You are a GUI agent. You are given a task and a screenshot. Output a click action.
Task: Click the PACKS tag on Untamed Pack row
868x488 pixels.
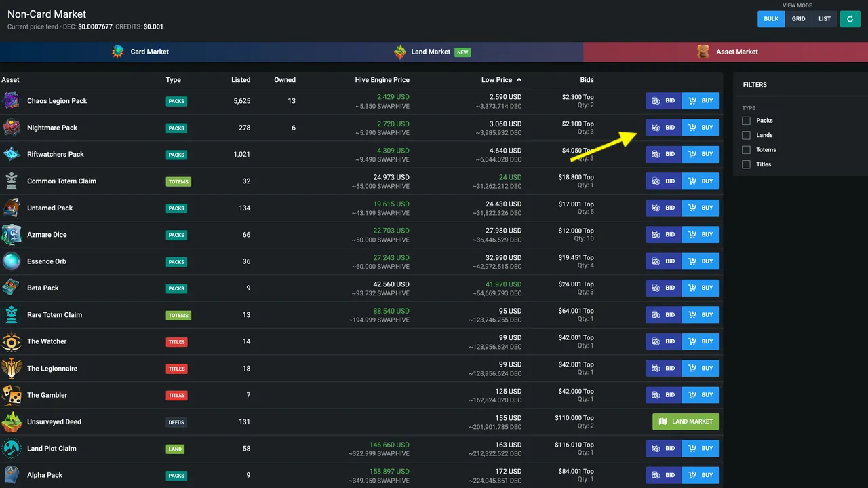176,208
